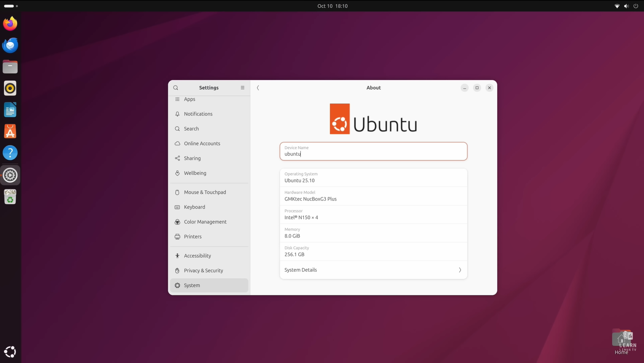Maximize the Settings window
644x363 pixels.
(477, 88)
